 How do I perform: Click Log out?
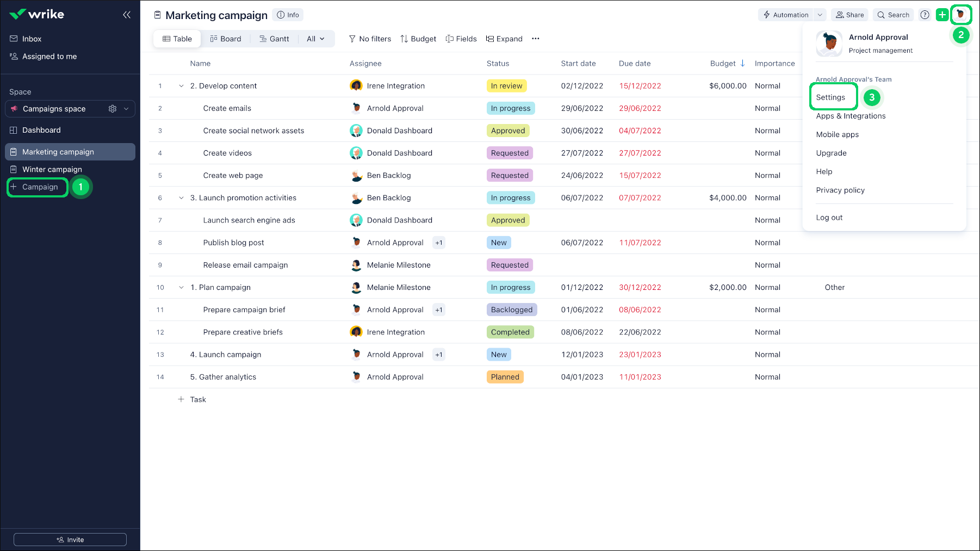(829, 218)
